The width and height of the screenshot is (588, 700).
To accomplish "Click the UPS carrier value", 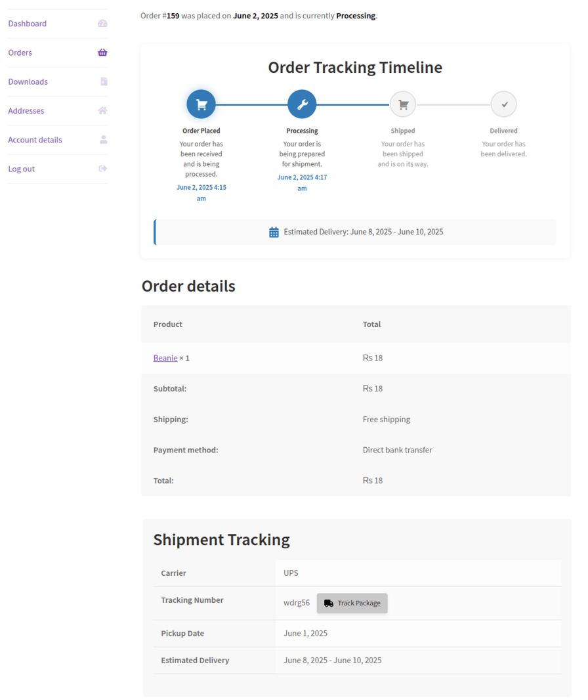I will 291,573.
